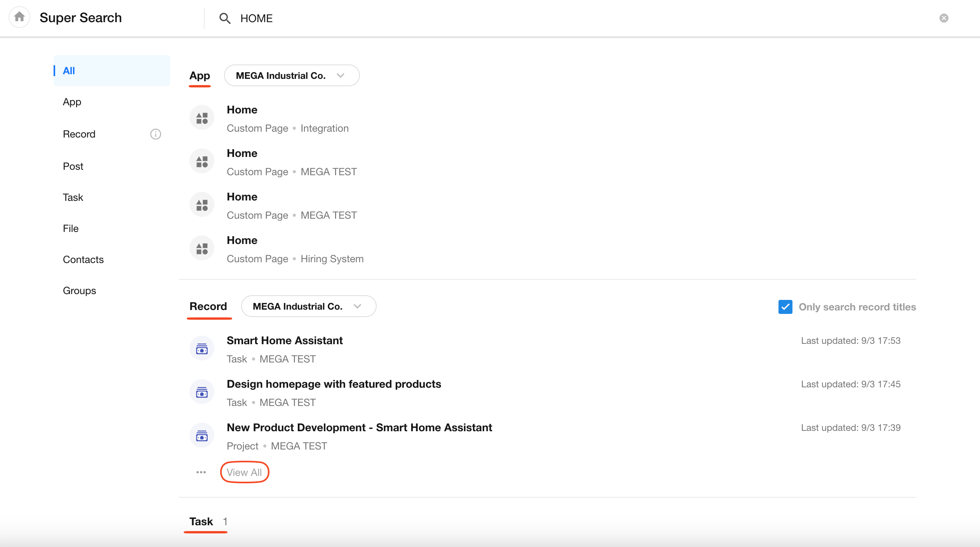Select the Post category in sidebar
This screenshot has width=980, height=547.
pyautogui.click(x=73, y=166)
